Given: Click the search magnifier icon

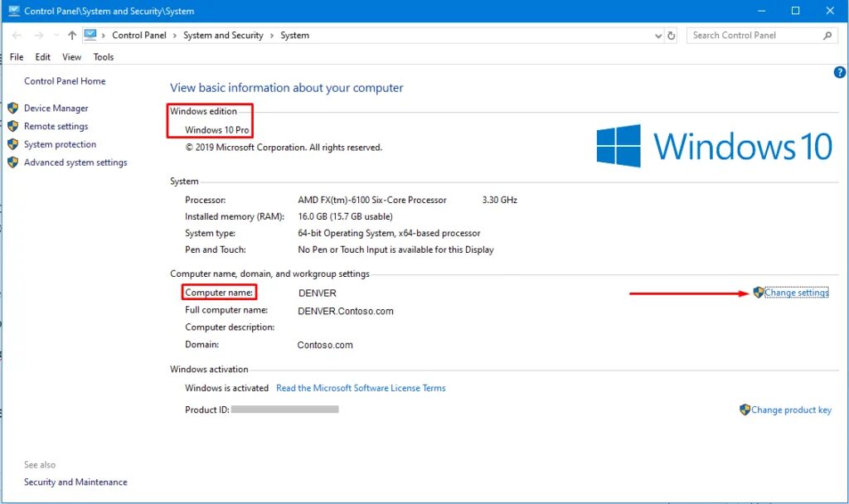Looking at the screenshot, I should coord(827,36).
